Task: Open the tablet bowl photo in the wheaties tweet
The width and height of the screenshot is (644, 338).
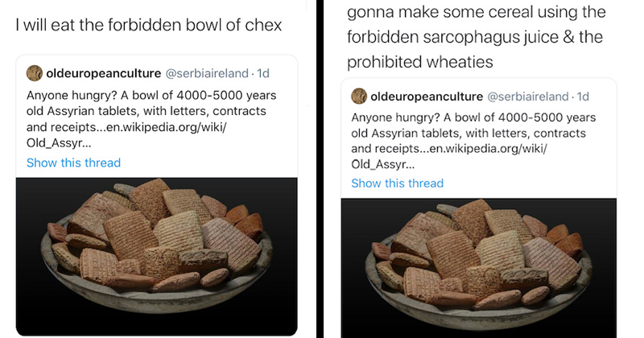Action: pos(479,266)
